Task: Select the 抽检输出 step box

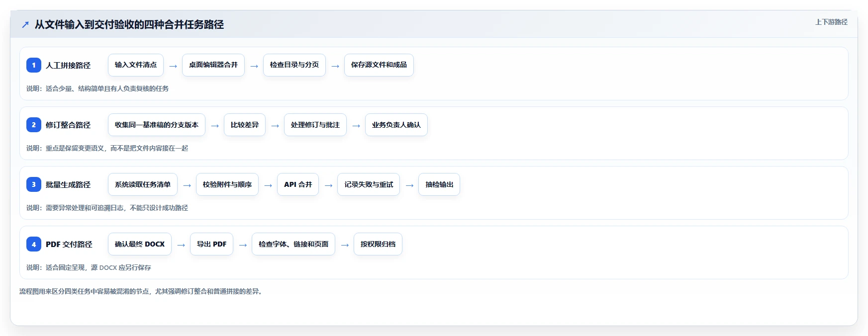Action: click(439, 184)
